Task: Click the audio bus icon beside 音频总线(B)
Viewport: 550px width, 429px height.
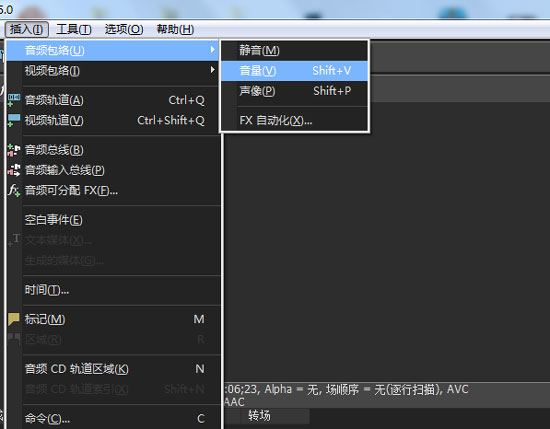Action: 14,150
